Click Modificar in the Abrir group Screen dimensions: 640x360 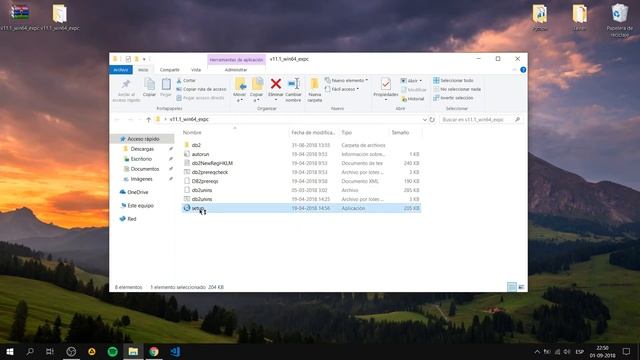[x=413, y=89]
